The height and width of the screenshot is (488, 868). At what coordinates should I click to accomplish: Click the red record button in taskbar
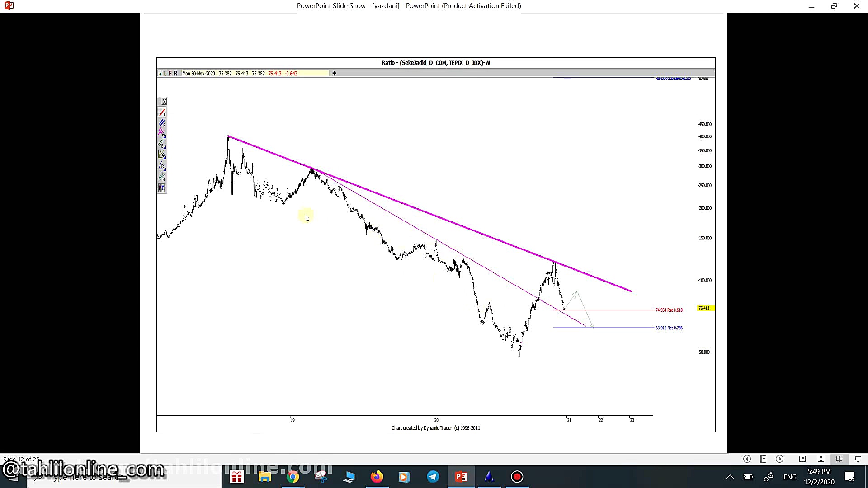[x=517, y=477]
